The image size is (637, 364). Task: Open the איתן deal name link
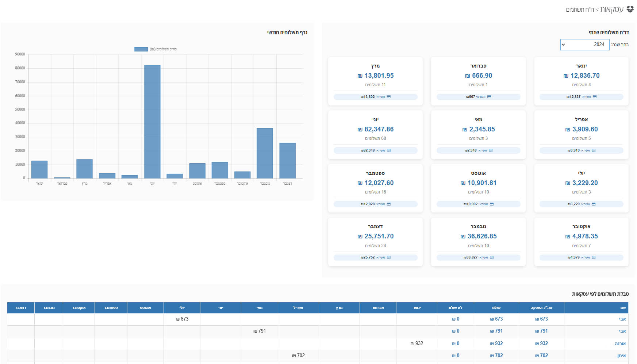click(621, 356)
